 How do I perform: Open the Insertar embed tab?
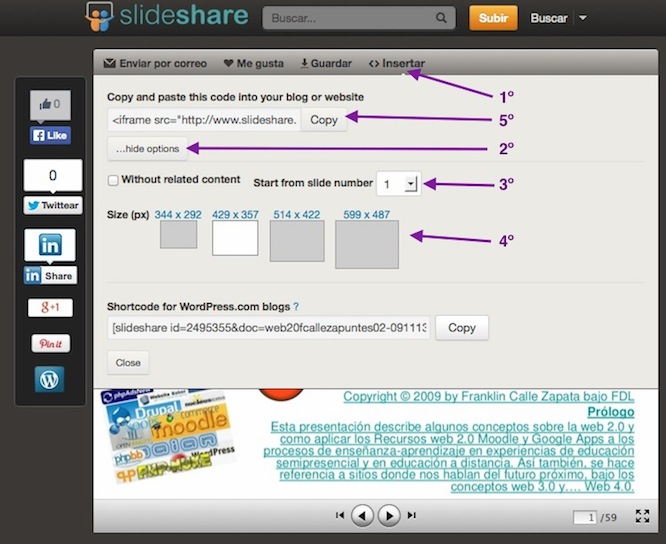397,63
